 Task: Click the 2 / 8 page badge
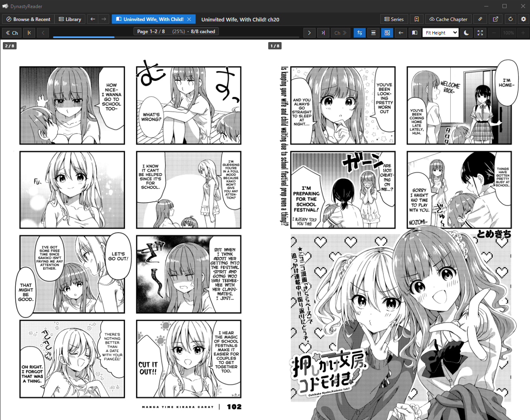coord(10,46)
